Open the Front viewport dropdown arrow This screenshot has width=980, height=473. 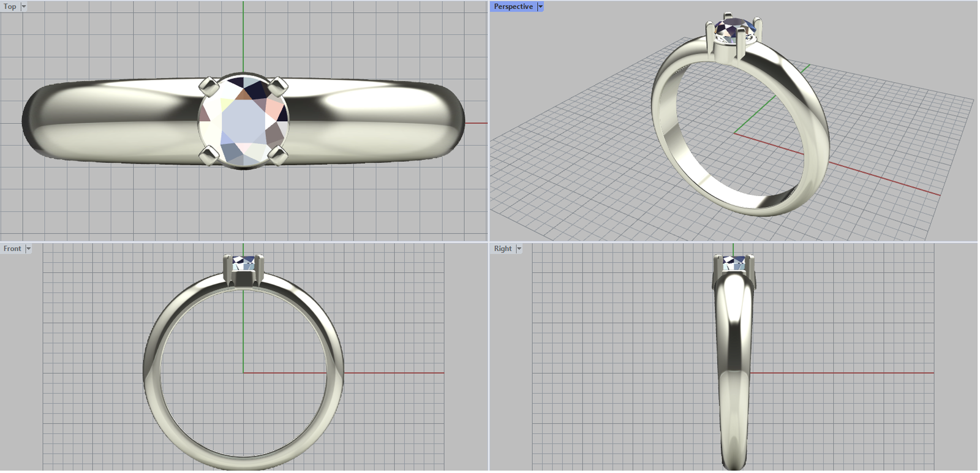(x=28, y=249)
